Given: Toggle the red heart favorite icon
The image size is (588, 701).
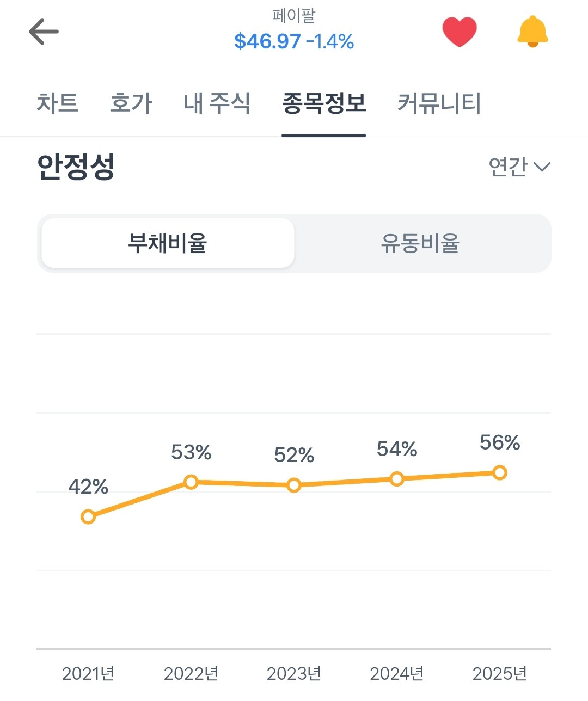Looking at the screenshot, I should point(459,32).
